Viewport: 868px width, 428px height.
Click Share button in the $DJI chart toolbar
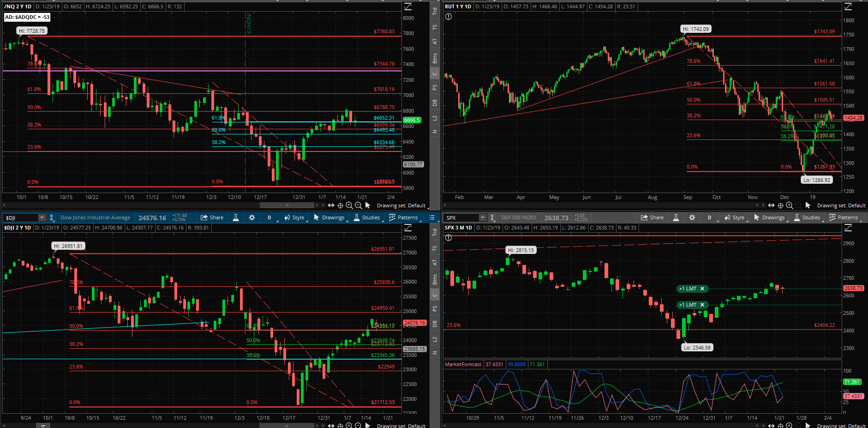click(x=212, y=217)
